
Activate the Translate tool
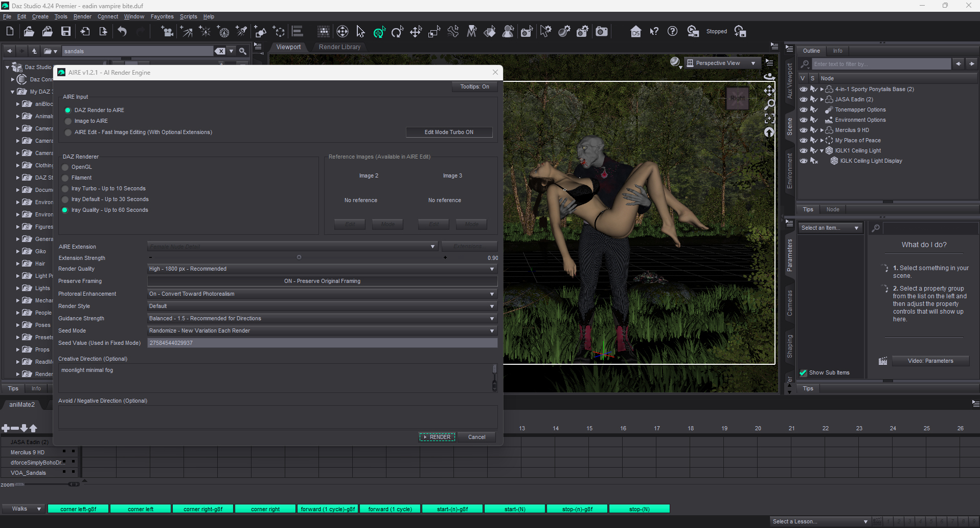click(x=416, y=32)
